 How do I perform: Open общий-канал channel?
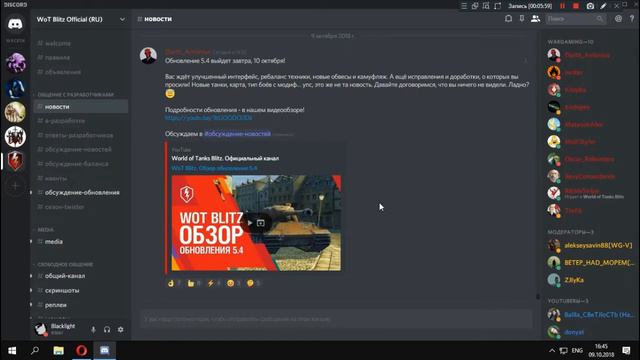[81, 276]
